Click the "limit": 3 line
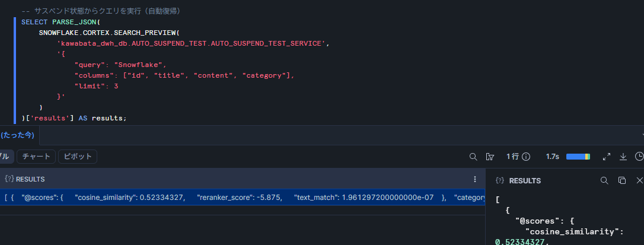The height and width of the screenshot is (245, 644). point(97,86)
